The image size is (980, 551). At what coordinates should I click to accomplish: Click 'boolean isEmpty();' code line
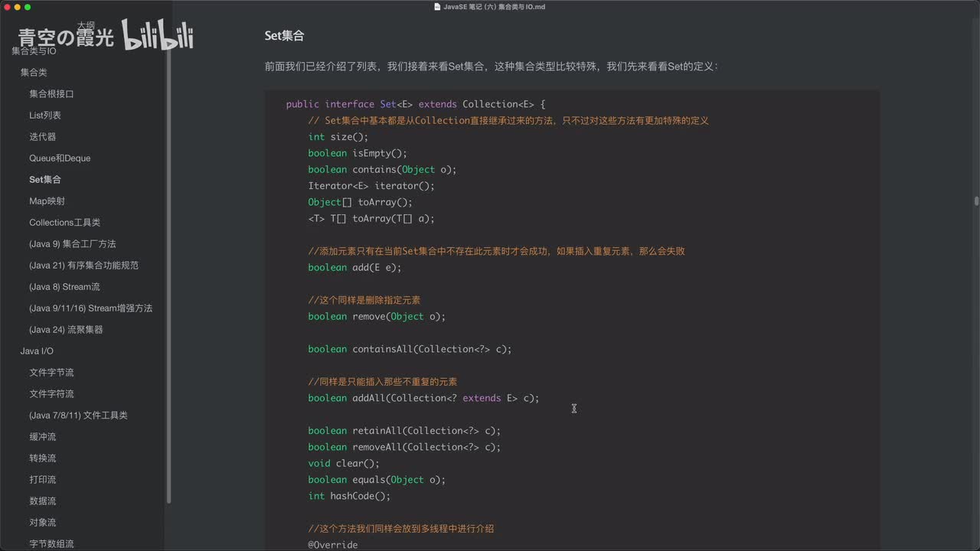[358, 153]
